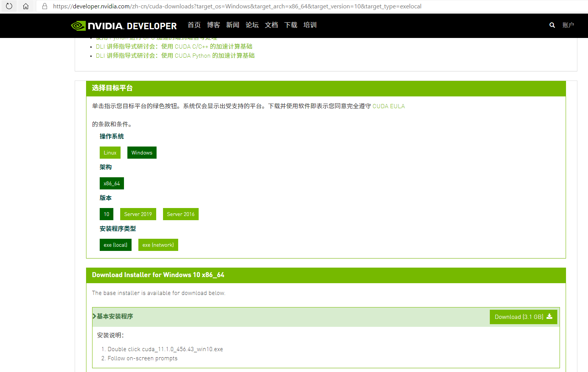Open the 论坛 nav item
Screen dimensions: 588x372
coord(252,25)
